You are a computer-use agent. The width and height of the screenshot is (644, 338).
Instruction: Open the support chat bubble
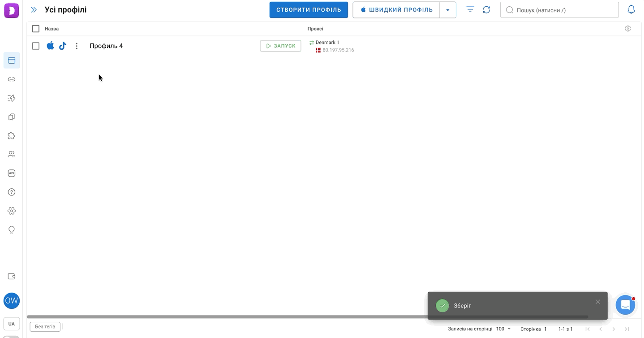click(626, 305)
